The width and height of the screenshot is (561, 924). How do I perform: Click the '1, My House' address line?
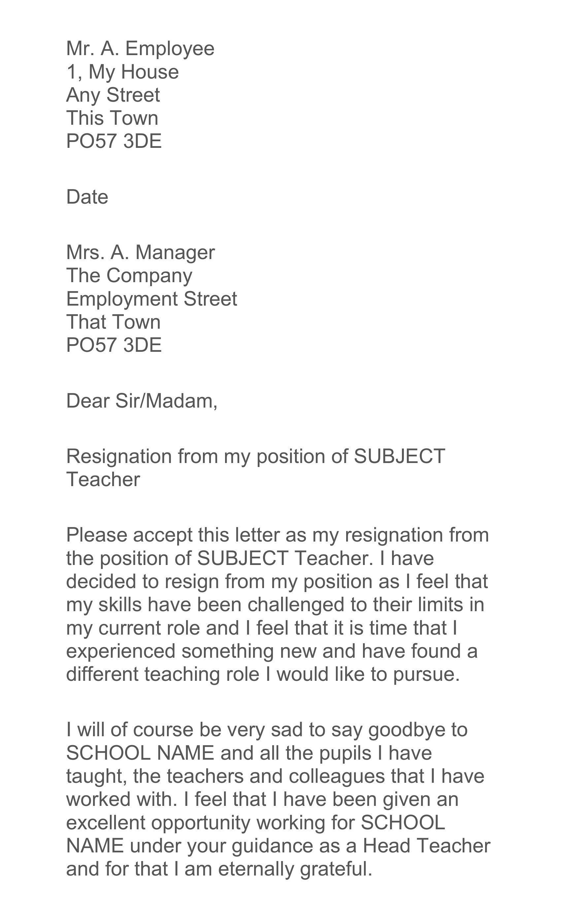(x=123, y=72)
